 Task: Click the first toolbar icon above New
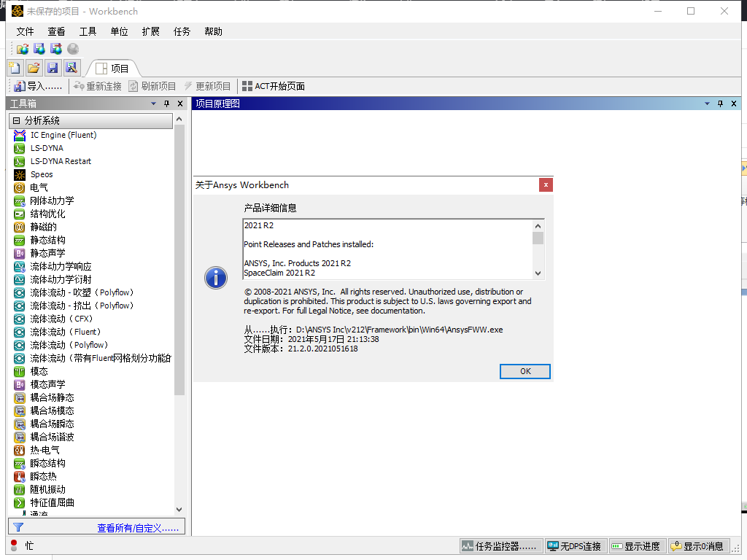(x=23, y=49)
